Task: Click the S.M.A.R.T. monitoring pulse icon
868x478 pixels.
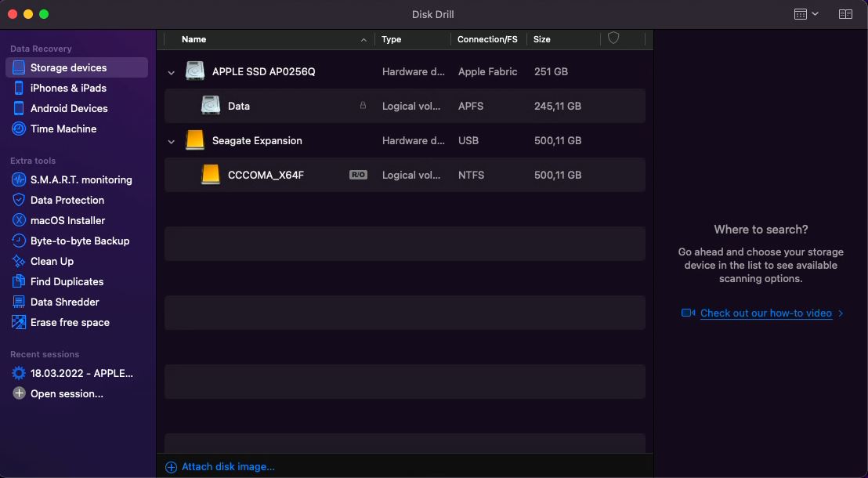Action: (19, 179)
